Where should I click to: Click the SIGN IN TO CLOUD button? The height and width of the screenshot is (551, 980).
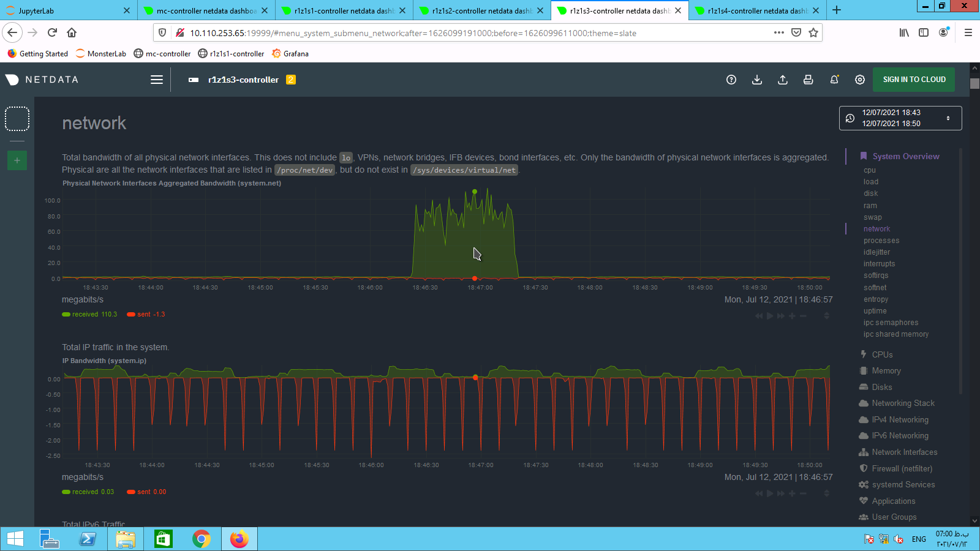pos(914,80)
